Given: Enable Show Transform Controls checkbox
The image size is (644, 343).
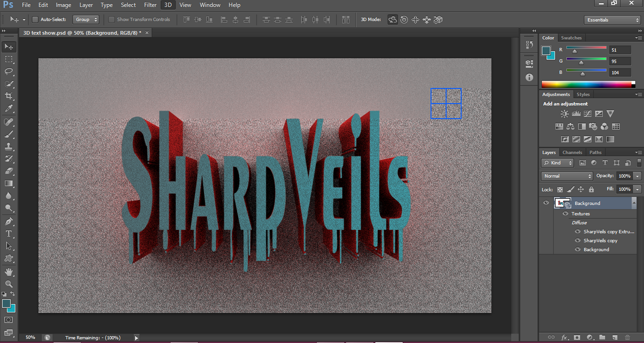Looking at the screenshot, I should [x=112, y=20].
